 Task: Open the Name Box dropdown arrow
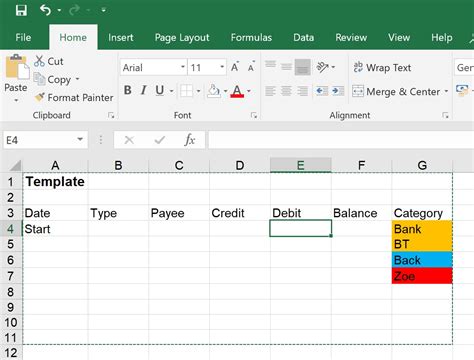(80, 139)
